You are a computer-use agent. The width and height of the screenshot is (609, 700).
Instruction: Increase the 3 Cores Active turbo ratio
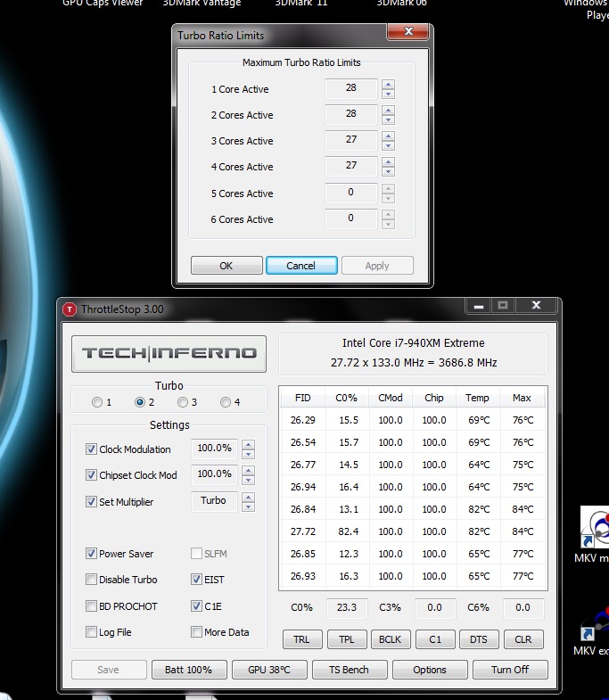tap(388, 136)
